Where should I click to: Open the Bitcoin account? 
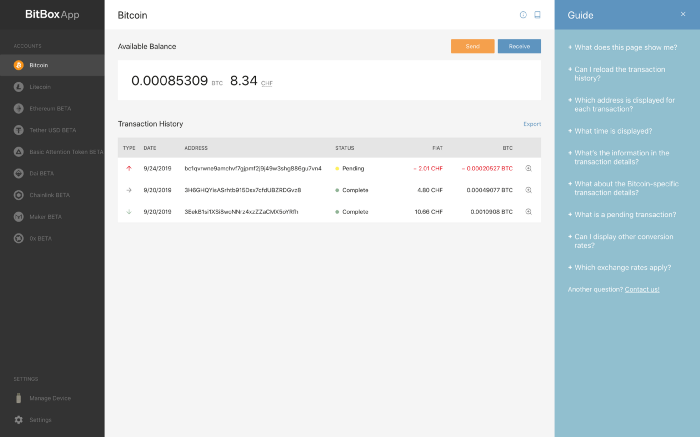click(52, 65)
